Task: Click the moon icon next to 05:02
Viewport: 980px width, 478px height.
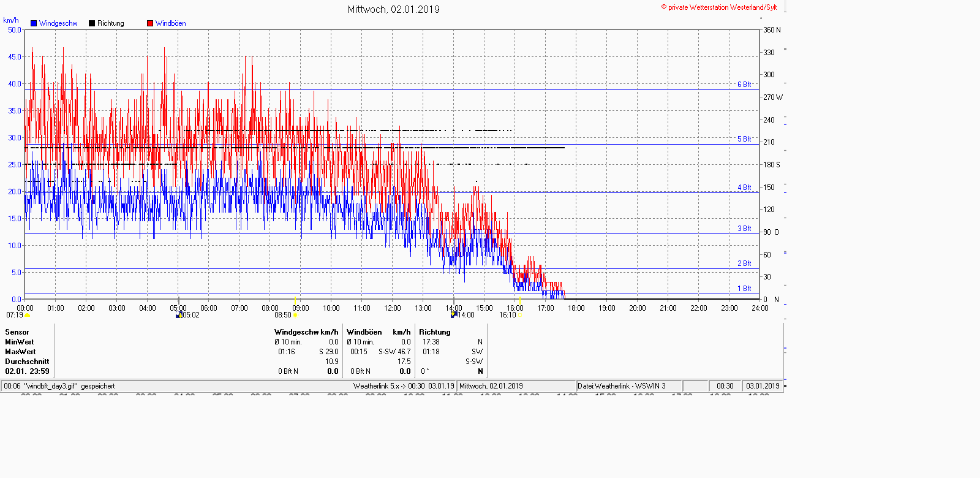Action: click(x=179, y=315)
